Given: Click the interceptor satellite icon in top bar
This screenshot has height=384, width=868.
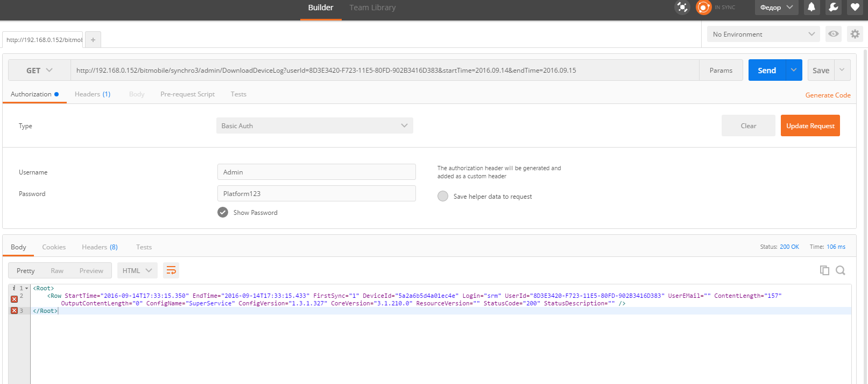Looking at the screenshot, I should coord(682,8).
